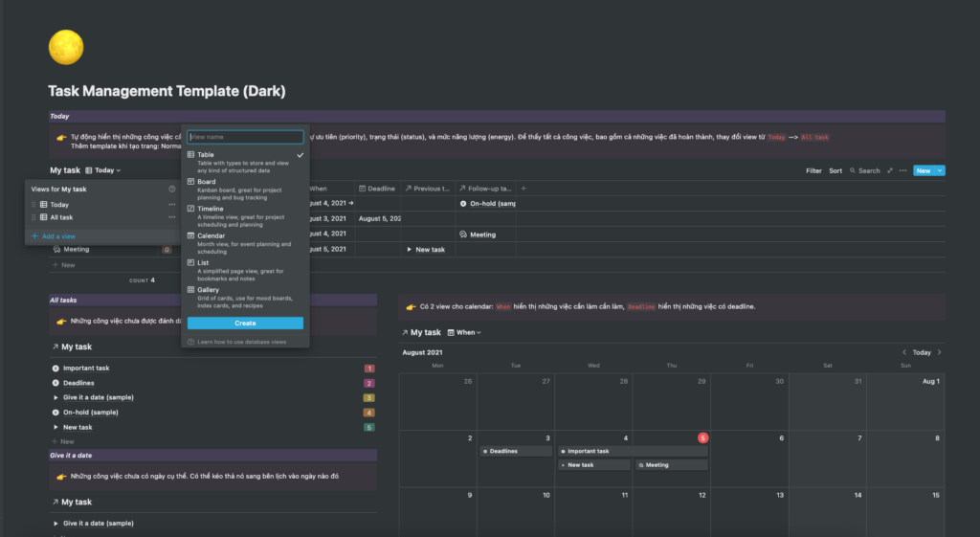Open the dropdown arrow on the New button
980x537 pixels.
(x=941, y=170)
